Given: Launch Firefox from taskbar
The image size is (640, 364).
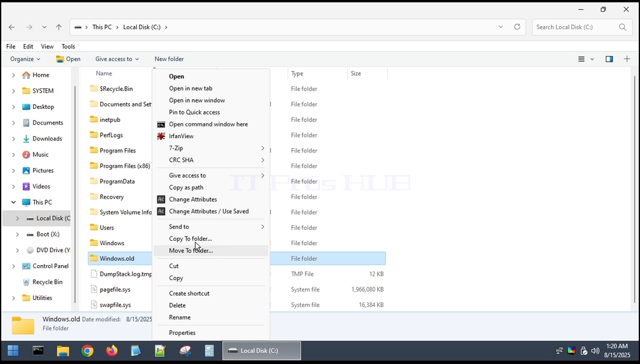Looking at the screenshot, I should pos(111,350).
